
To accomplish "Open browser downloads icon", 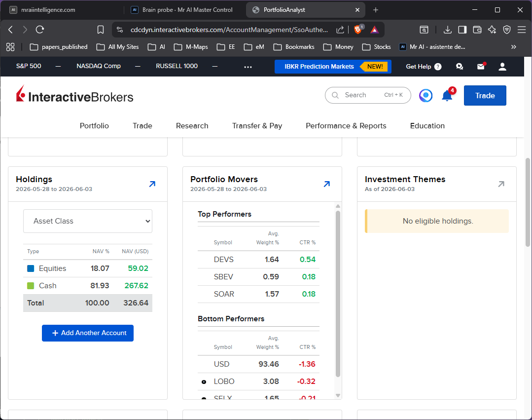I will [x=448, y=30].
